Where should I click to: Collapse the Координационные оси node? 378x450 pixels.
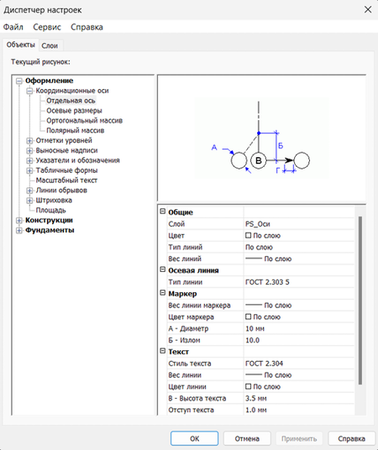pos(30,91)
